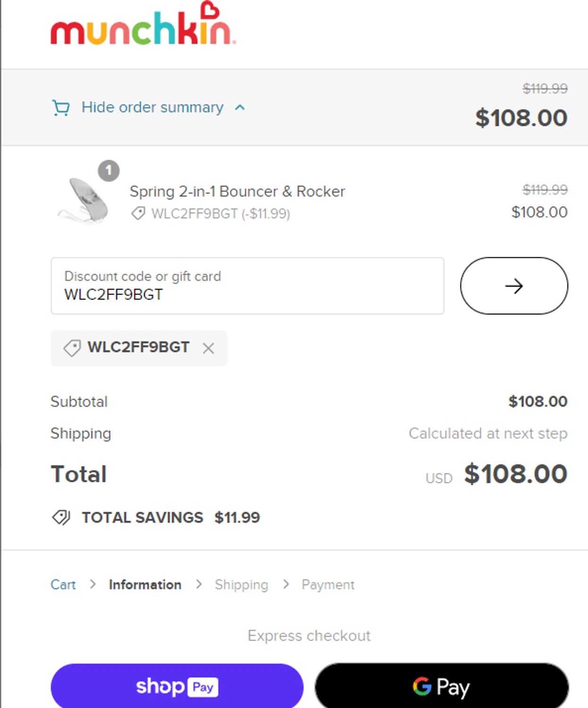The image size is (588, 708).
Task: Click the breadcrumb chevron after Cart
Action: coord(92,584)
